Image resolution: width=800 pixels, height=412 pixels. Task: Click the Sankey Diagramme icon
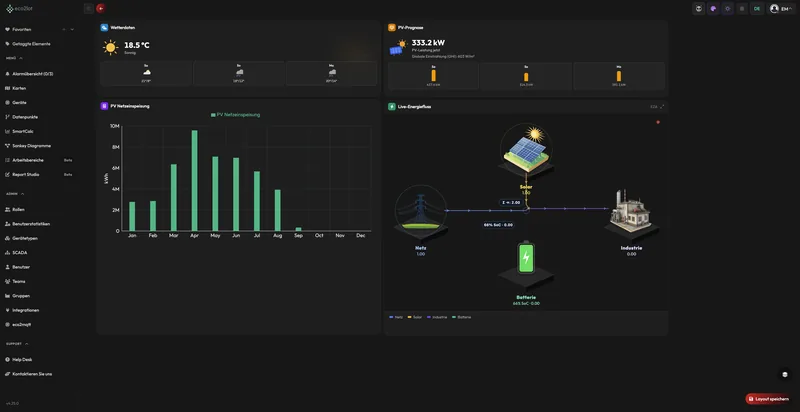(7, 145)
